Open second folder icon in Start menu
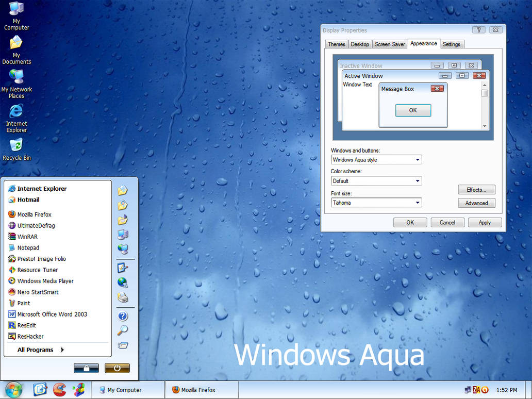The width and height of the screenshot is (532, 399). (123, 205)
